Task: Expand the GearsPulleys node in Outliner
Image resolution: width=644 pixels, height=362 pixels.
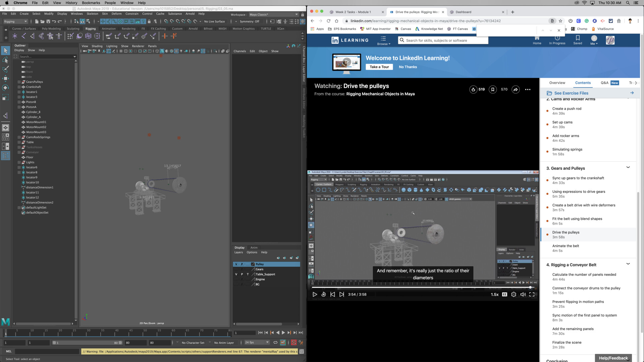Action: tap(19, 82)
